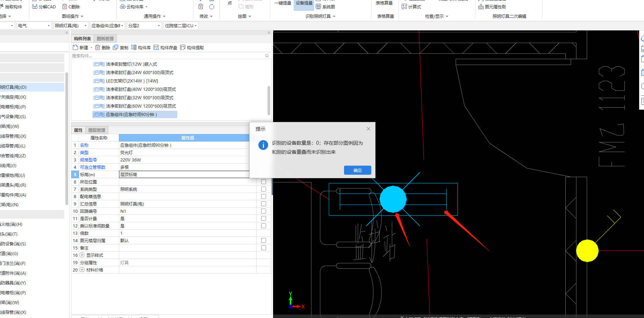Close the 提示 dialog with X
Image resolution: width=644 pixels, height=318 pixels.
pos(368,129)
